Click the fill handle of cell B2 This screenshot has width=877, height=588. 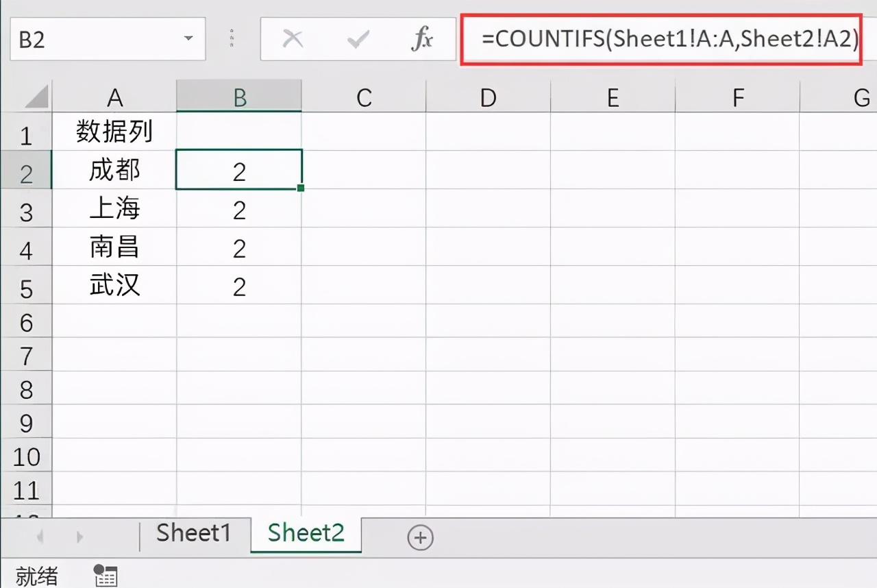coord(301,188)
